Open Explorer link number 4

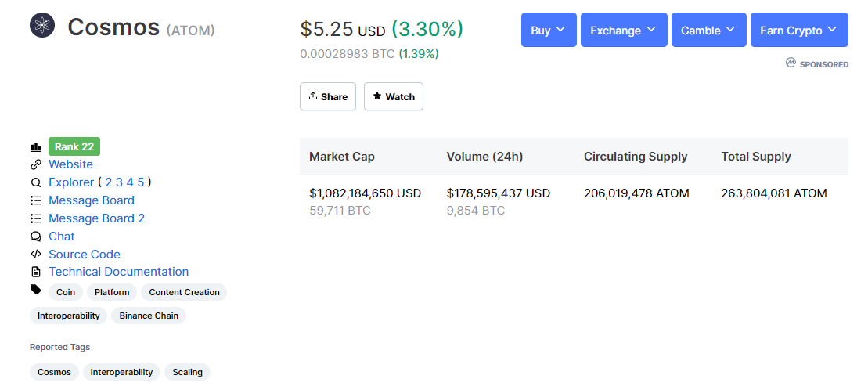tap(130, 182)
